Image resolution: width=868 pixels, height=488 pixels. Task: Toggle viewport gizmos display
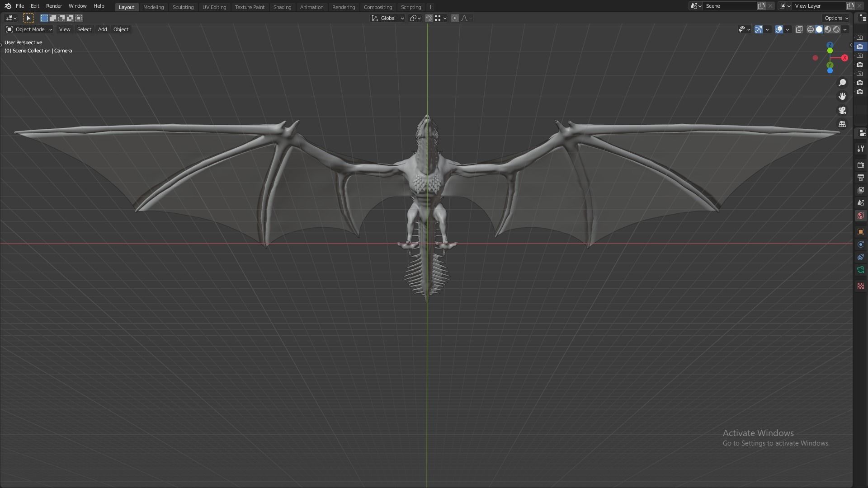(x=759, y=29)
